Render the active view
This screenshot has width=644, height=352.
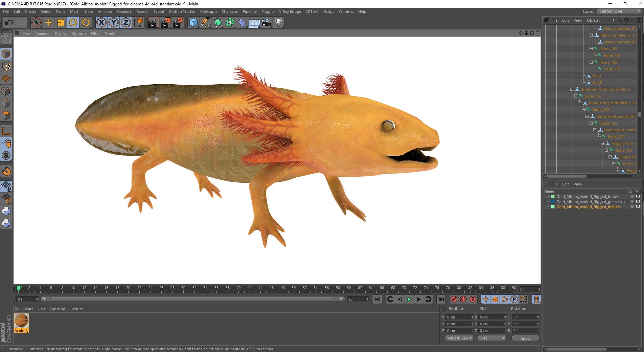[x=153, y=23]
